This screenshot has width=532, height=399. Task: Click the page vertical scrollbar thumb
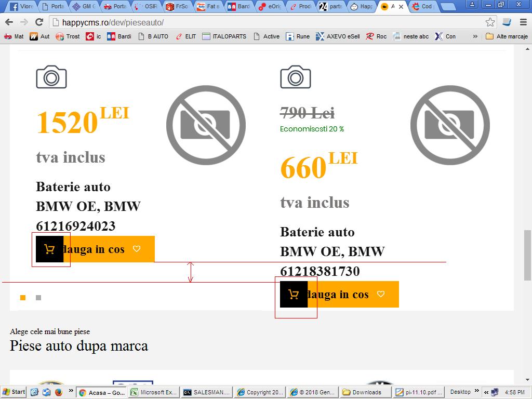click(527, 255)
